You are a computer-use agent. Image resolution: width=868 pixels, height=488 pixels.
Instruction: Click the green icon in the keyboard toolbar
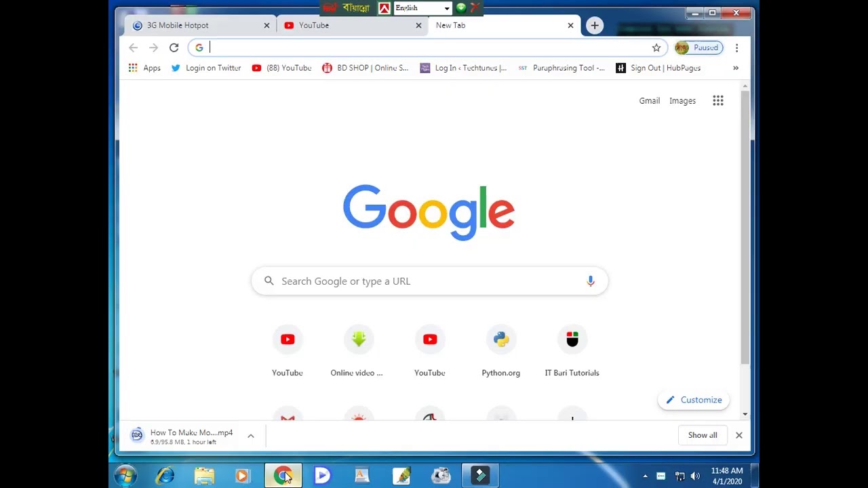tap(461, 7)
